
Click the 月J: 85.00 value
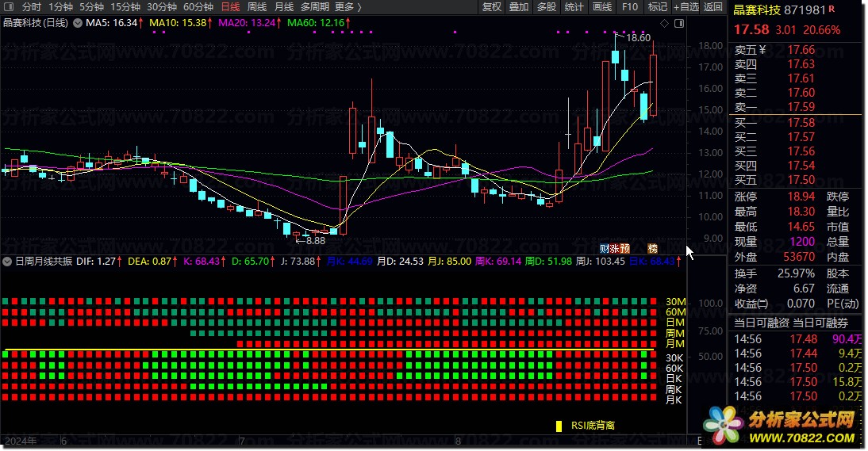pos(450,262)
